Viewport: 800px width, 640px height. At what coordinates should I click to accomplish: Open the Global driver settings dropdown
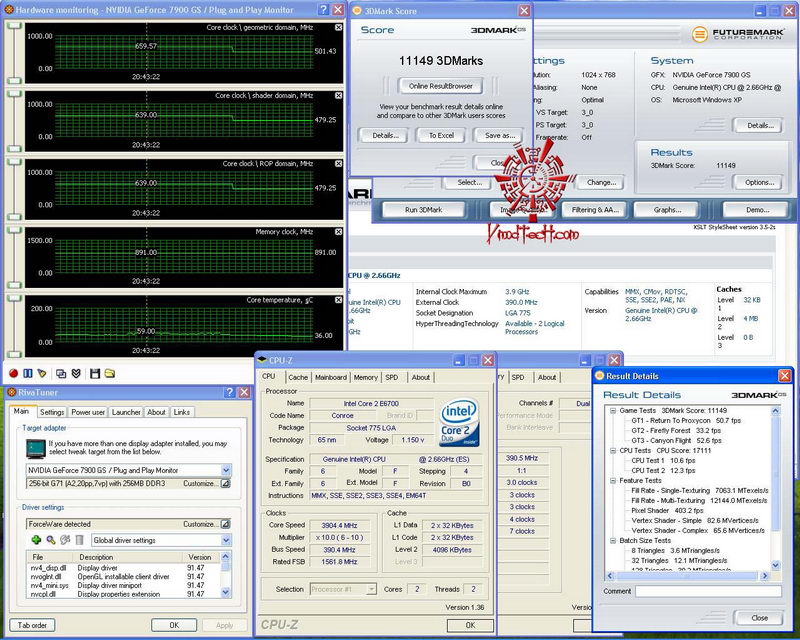coord(226,540)
